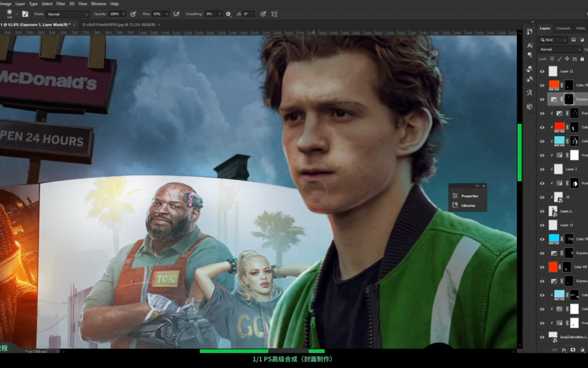
Task: Click the Flow percentage field
Action: pos(157,14)
